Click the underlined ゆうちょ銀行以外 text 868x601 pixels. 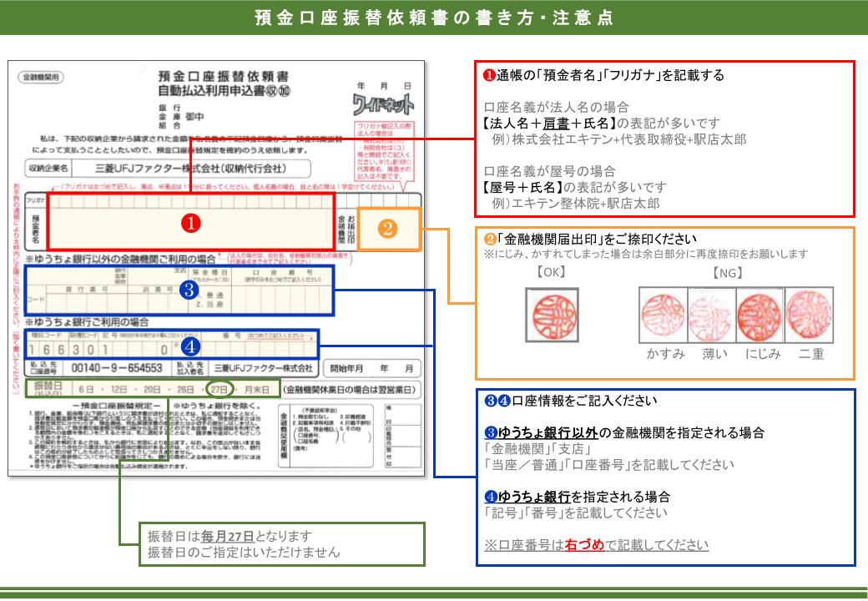click(548, 432)
